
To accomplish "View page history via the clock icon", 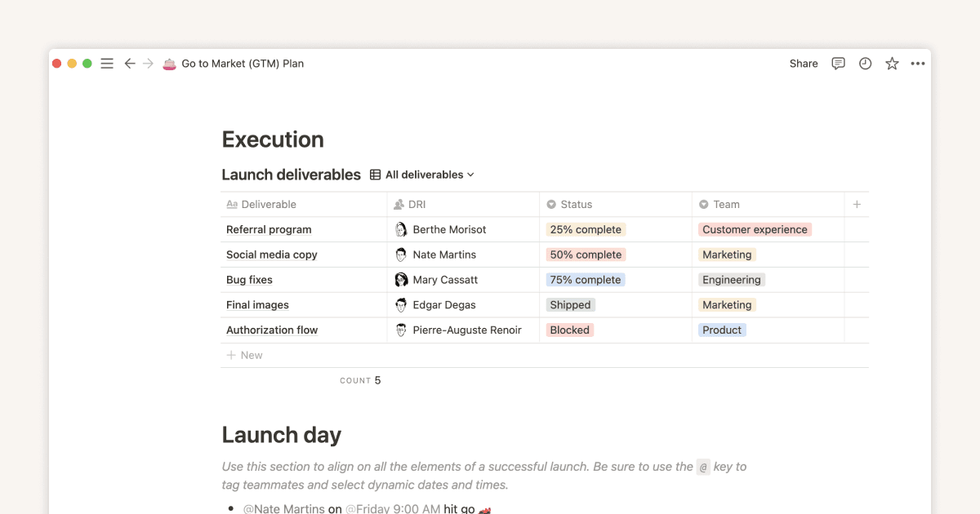I will [865, 63].
